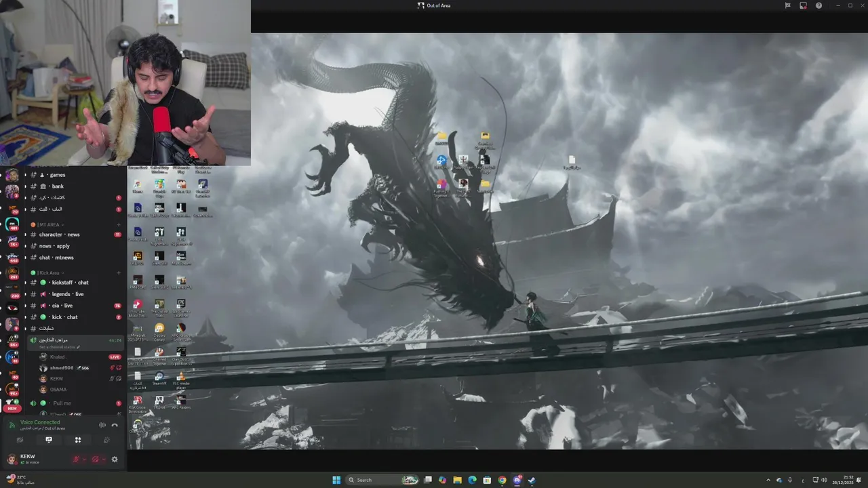Screen dimensions: 868x488
Task: Click the taskbar Search box
Action: pos(383,480)
